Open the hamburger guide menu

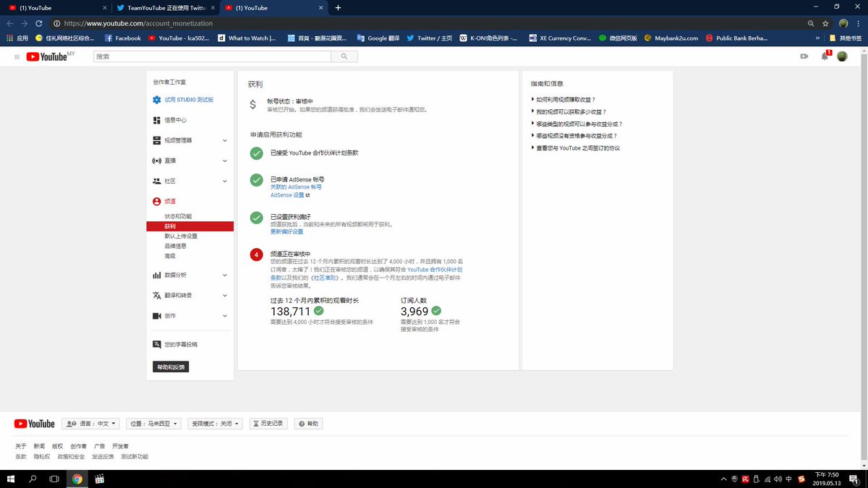16,56
